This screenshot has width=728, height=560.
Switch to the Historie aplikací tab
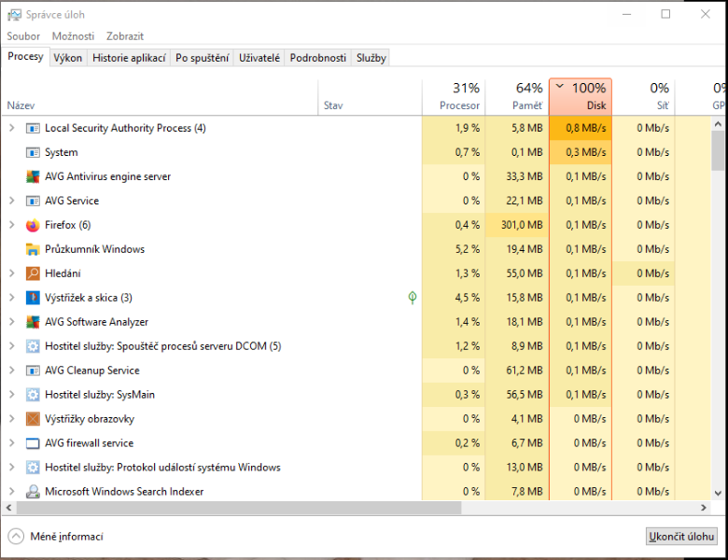coord(129,58)
